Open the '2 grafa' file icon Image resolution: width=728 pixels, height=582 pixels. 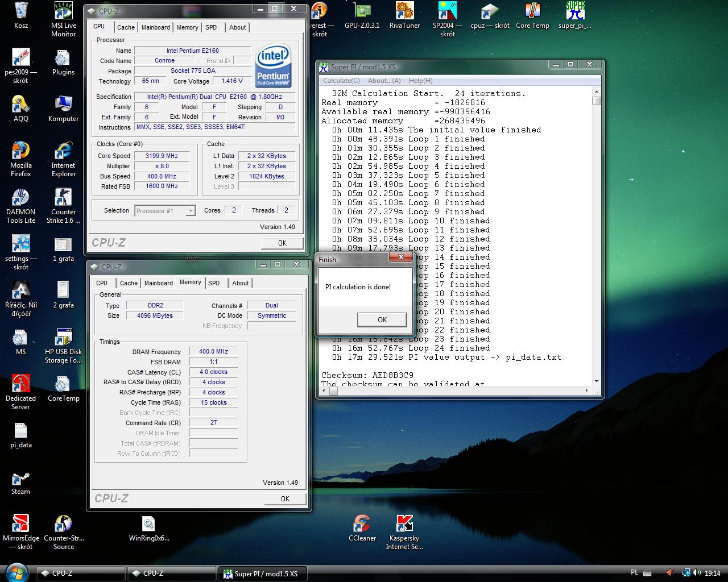pyautogui.click(x=64, y=295)
